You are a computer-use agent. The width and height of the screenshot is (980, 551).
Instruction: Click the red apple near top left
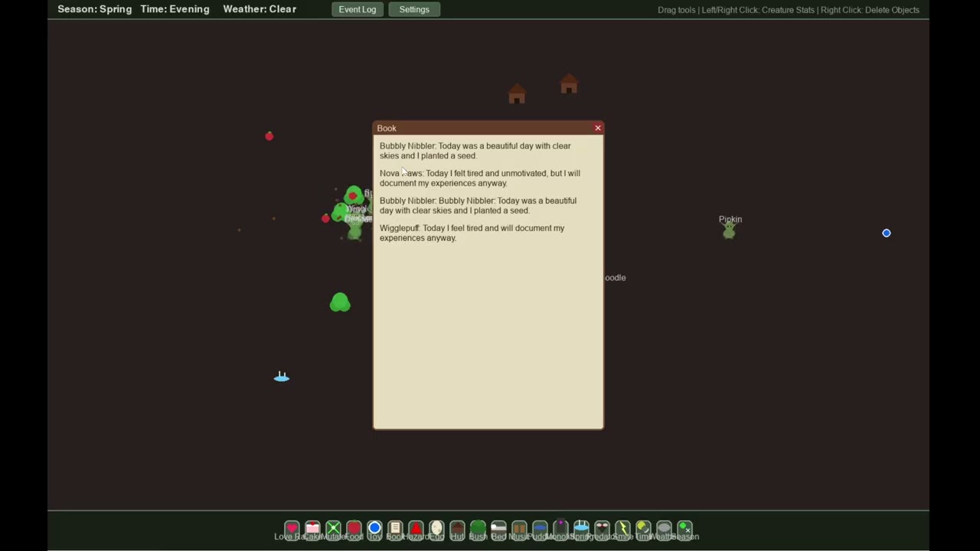coord(269,136)
